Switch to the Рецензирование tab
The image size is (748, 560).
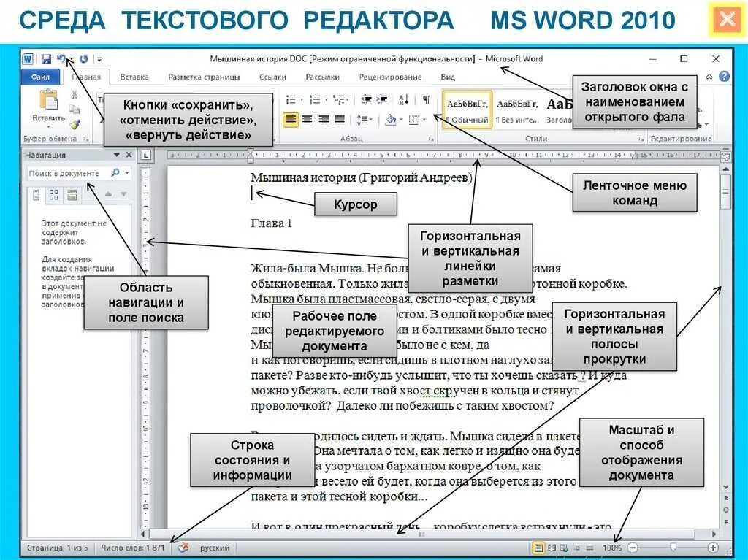390,77
